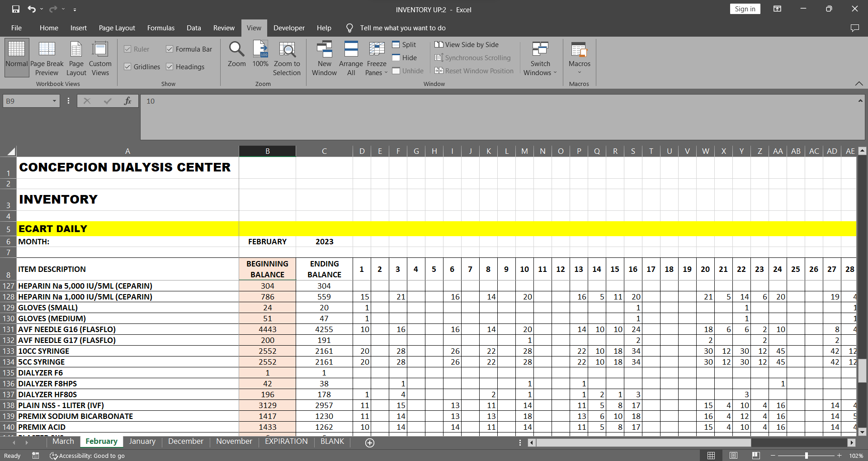The width and height of the screenshot is (868, 461).
Task: Add a new sheet
Action: click(x=370, y=443)
